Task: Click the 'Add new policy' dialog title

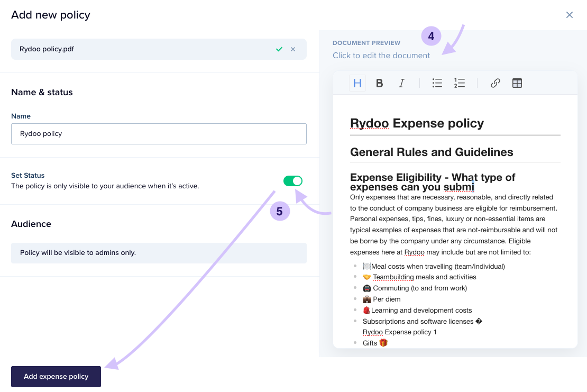Action: pos(51,15)
